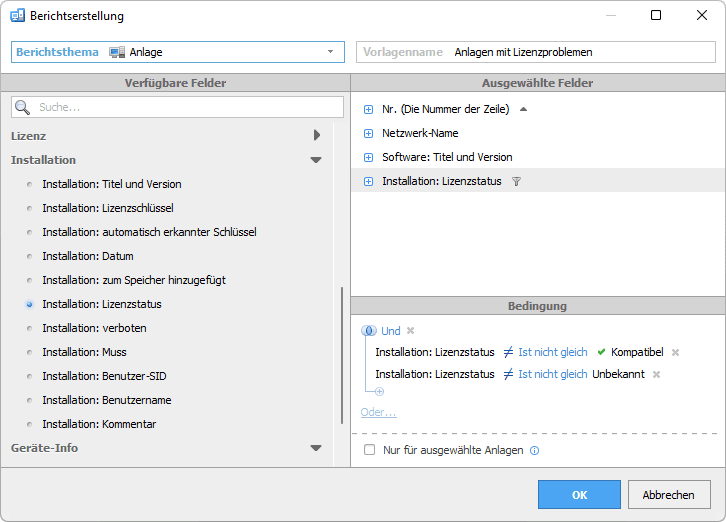This screenshot has height=522, width=726.
Task: Select the Installation: Lizenzstatus field in available list
Action: tap(101, 304)
